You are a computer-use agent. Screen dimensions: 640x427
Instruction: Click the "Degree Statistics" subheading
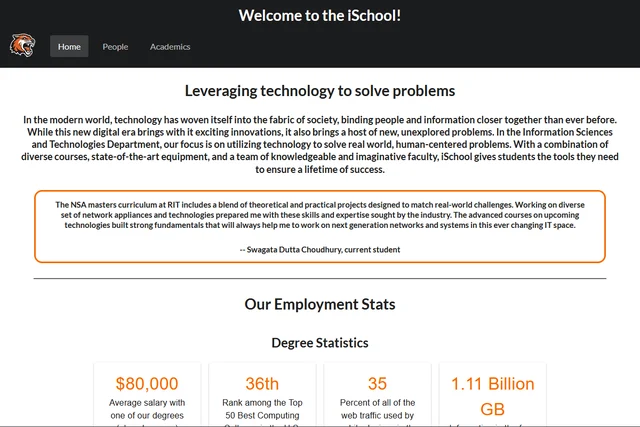320,343
